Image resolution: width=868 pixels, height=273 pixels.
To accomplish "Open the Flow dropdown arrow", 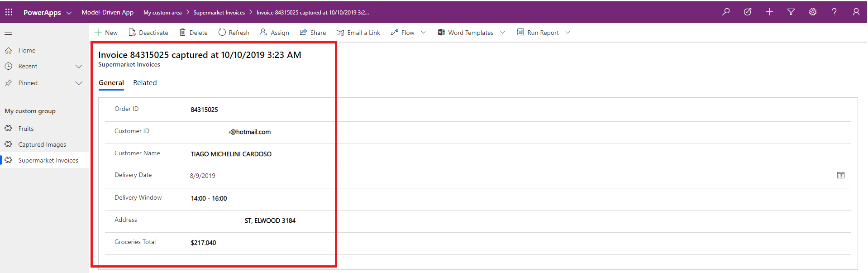I will (424, 33).
